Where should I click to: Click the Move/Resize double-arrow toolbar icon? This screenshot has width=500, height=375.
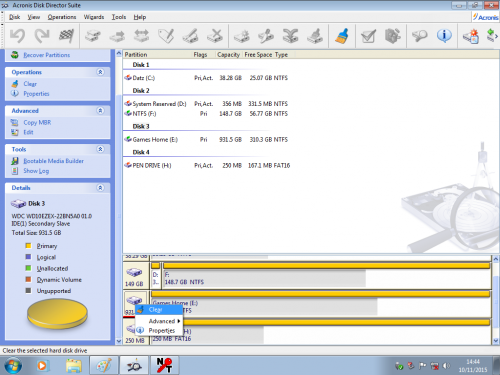point(141,36)
